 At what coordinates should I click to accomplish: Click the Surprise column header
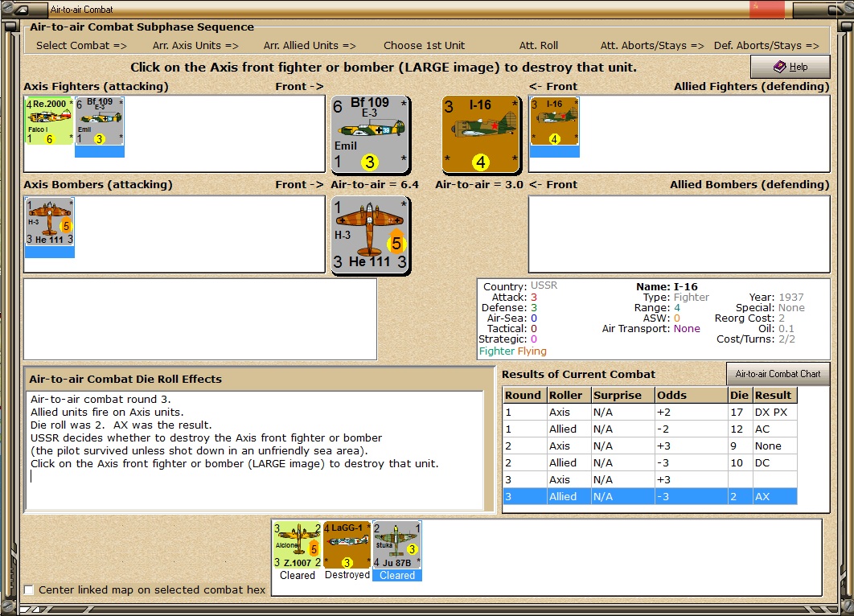623,395
